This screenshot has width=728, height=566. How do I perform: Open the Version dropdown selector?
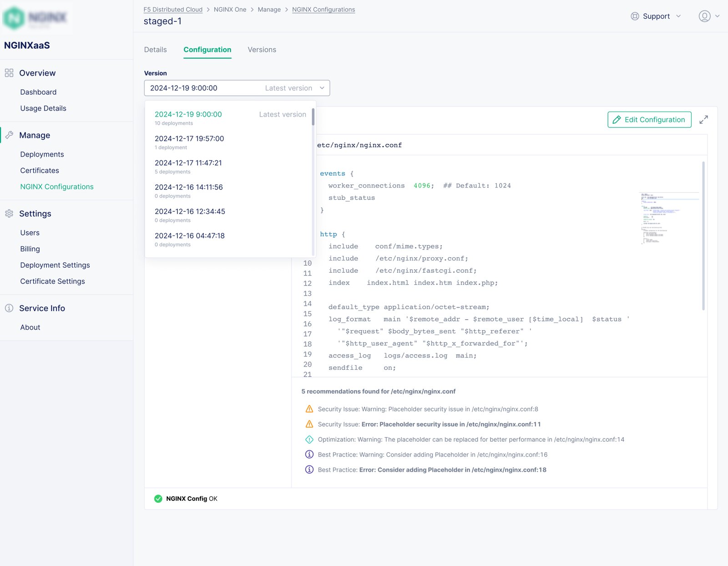click(x=237, y=88)
